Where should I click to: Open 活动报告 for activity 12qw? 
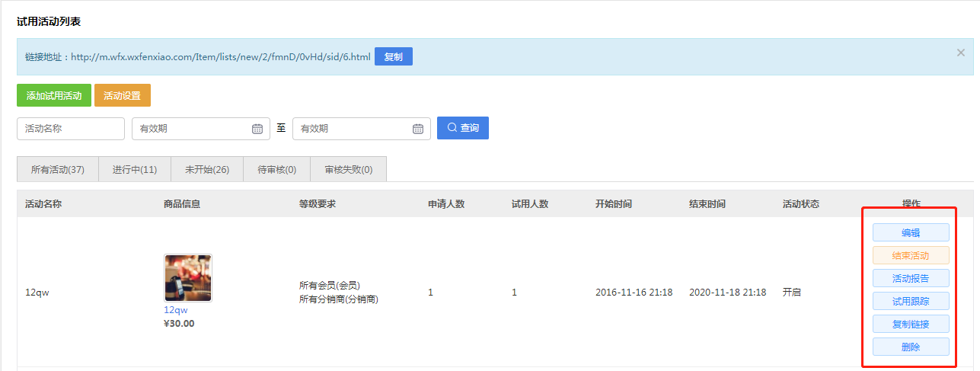point(911,278)
